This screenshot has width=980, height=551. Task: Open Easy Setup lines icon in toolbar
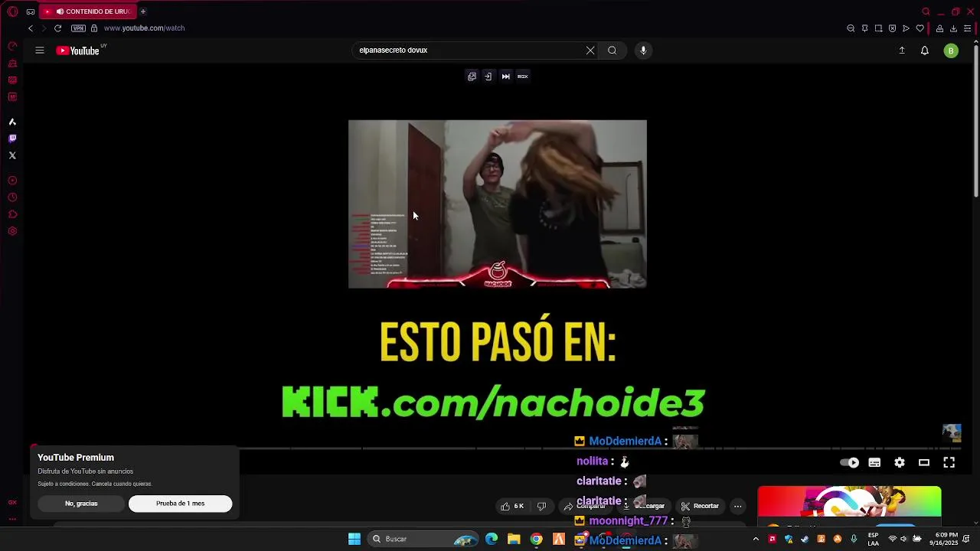point(967,28)
